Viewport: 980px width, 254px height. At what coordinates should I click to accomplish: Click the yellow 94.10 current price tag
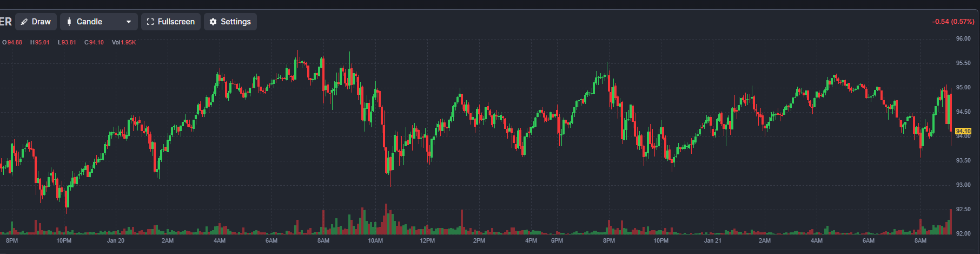[x=963, y=131]
